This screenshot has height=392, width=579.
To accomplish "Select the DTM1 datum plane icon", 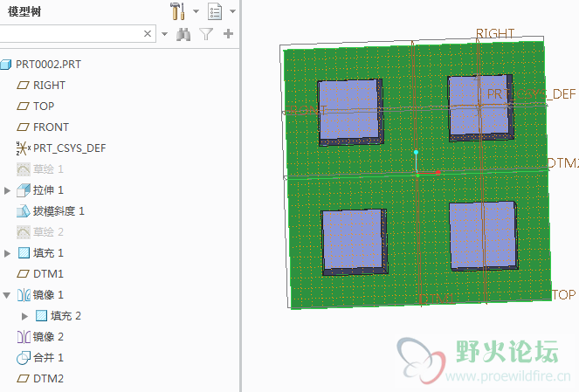I will pos(23,274).
